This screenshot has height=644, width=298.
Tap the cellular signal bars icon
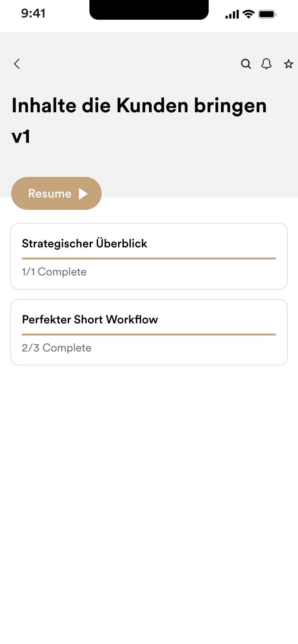coord(232,14)
